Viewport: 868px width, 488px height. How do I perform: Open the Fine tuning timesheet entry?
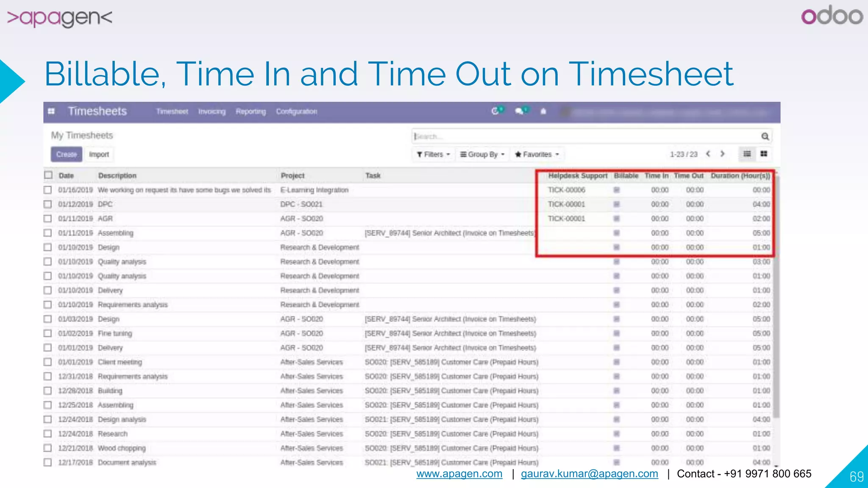(x=115, y=333)
